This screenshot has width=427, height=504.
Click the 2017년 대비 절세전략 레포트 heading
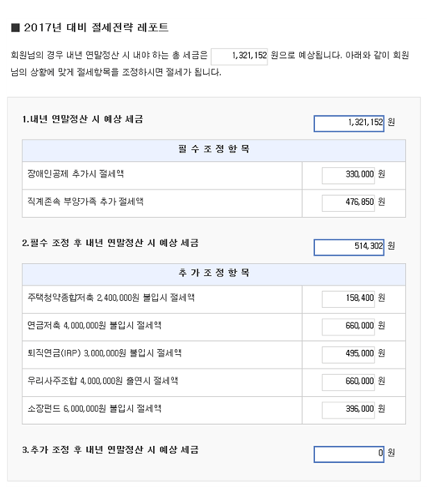tap(96, 27)
